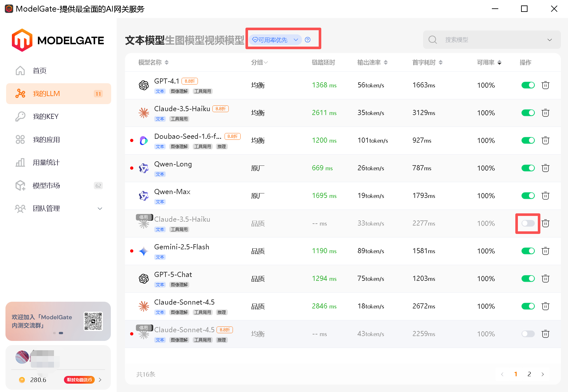568x392 pixels.
Task: Open the search filter dropdown arrow
Action: [549, 40]
